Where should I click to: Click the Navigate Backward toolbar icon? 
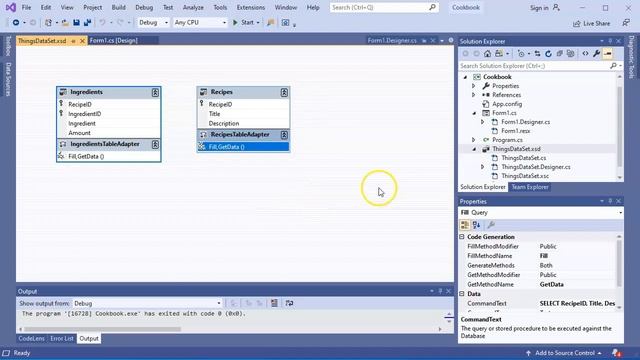point(16,22)
